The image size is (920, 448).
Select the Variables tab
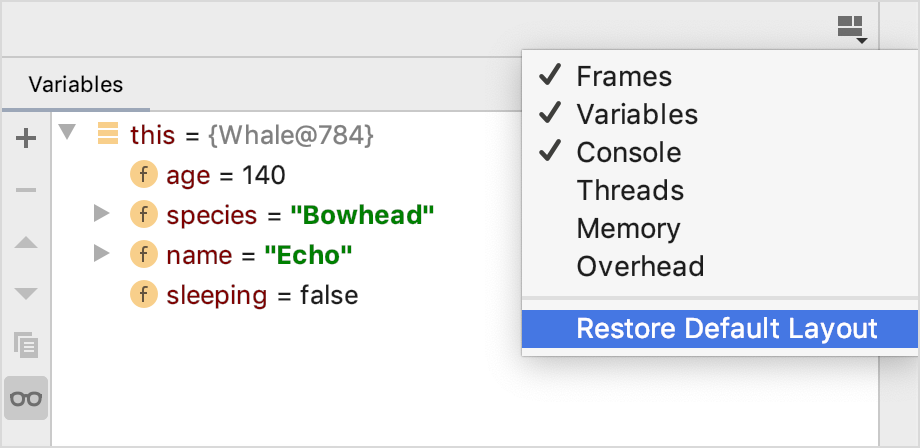tap(76, 84)
